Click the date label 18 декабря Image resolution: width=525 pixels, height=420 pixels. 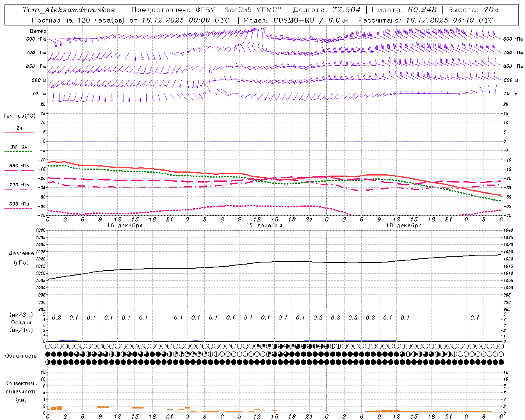click(x=404, y=226)
